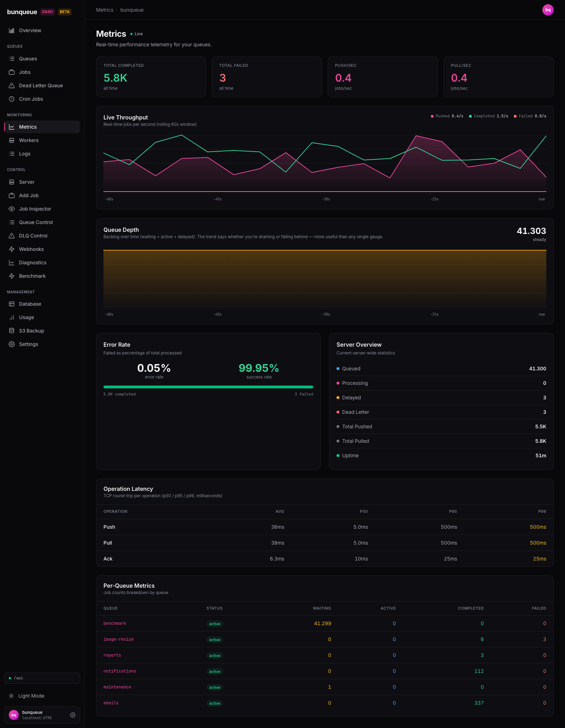
Task: Click the bq avatar in top right
Action: pos(548,10)
